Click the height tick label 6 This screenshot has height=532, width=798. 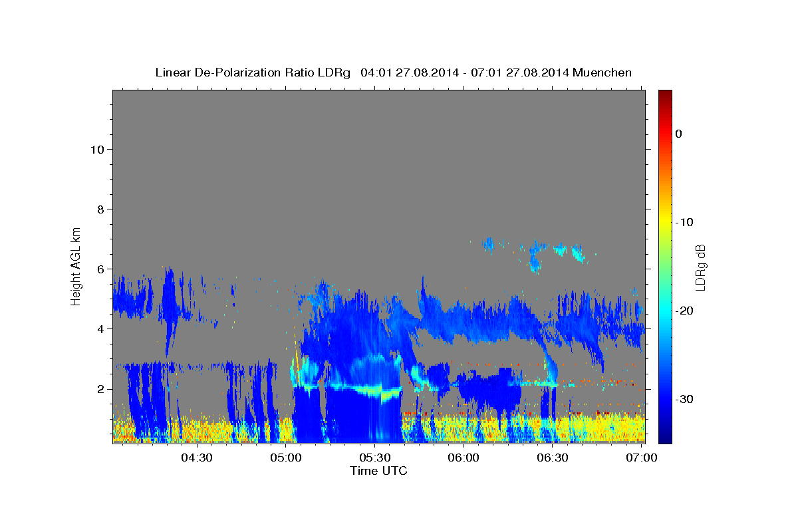coord(101,269)
